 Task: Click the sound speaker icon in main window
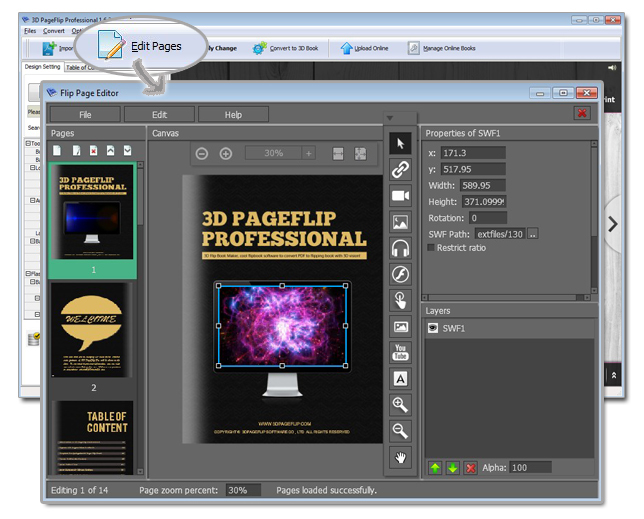pyautogui.click(x=612, y=68)
